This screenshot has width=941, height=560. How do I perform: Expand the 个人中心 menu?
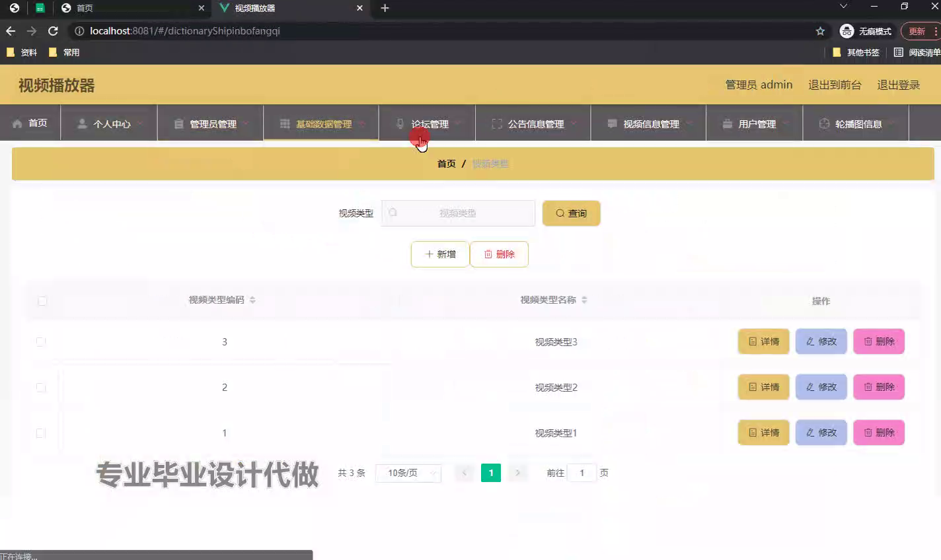pyautogui.click(x=109, y=123)
